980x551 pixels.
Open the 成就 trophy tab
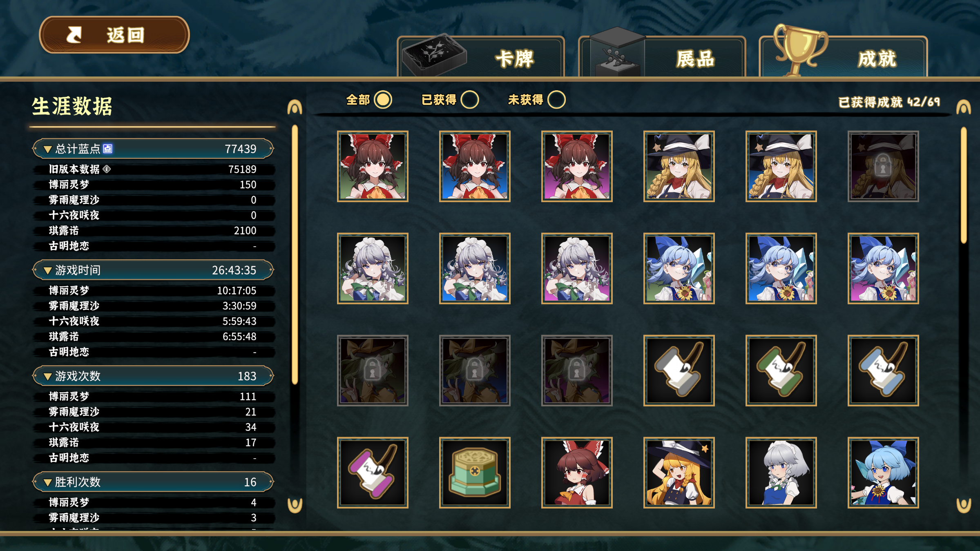[x=844, y=56]
